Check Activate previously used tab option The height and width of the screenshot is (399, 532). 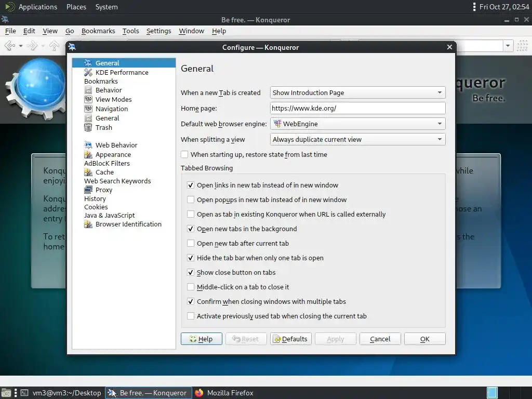(x=191, y=316)
